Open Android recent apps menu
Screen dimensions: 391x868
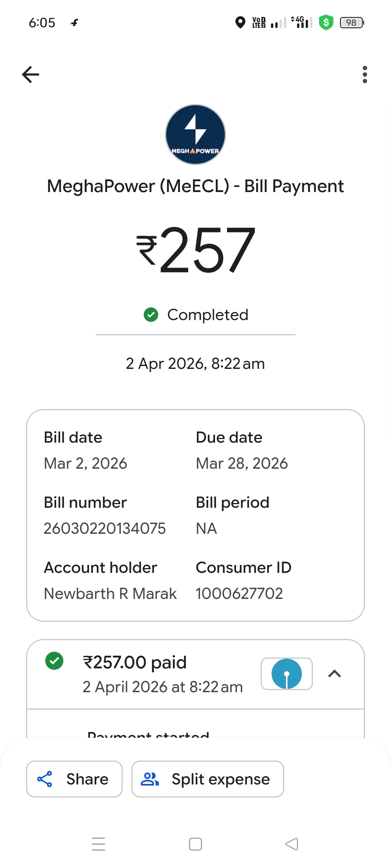point(98,844)
